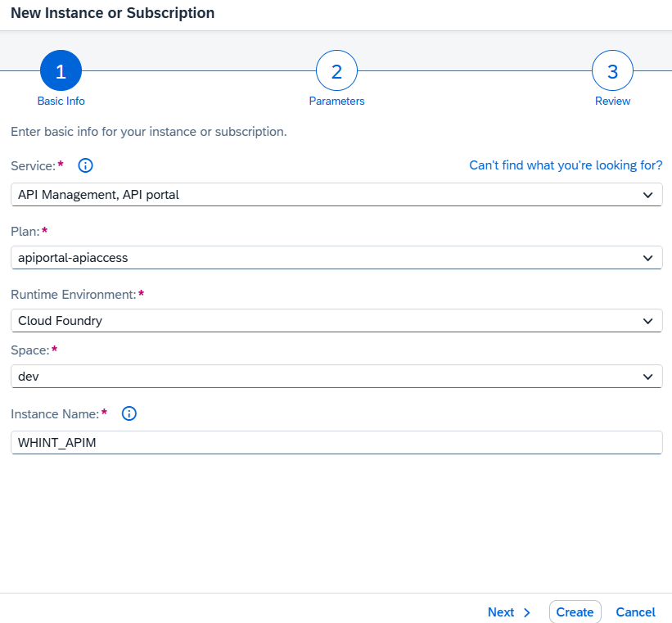Click into the Instance Name field WHINT_APIM
This screenshot has width=672, height=623.
click(336, 442)
